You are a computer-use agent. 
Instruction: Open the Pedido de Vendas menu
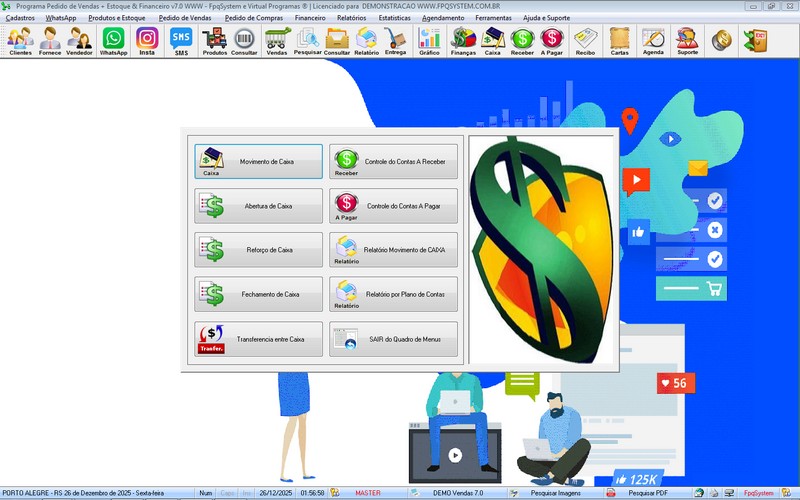185,18
